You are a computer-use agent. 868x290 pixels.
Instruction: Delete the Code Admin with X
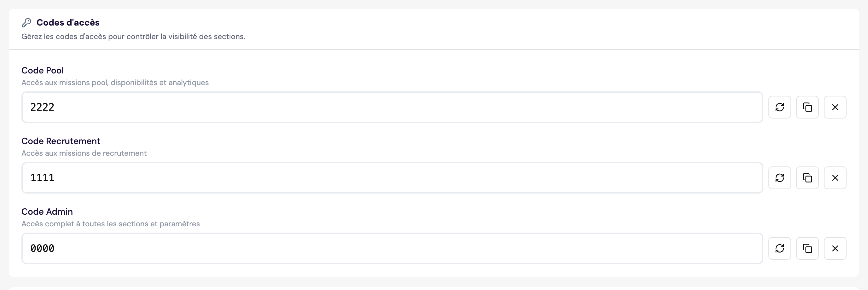click(835, 249)
